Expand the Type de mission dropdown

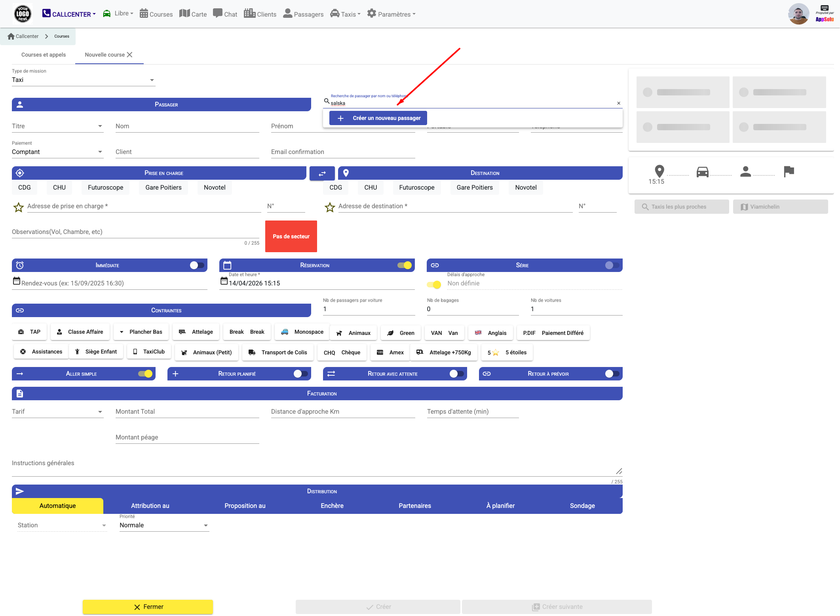84,80
